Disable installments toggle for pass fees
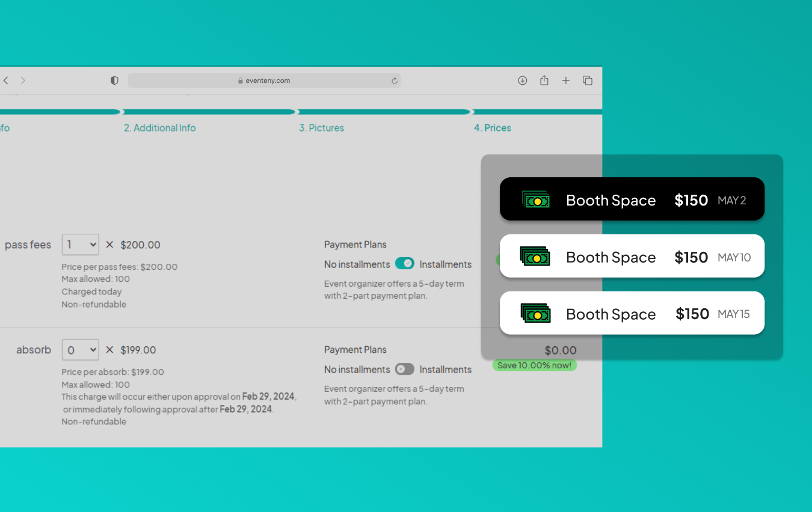The height and width of the screenshot is (512, 812). tap(405, 264)
